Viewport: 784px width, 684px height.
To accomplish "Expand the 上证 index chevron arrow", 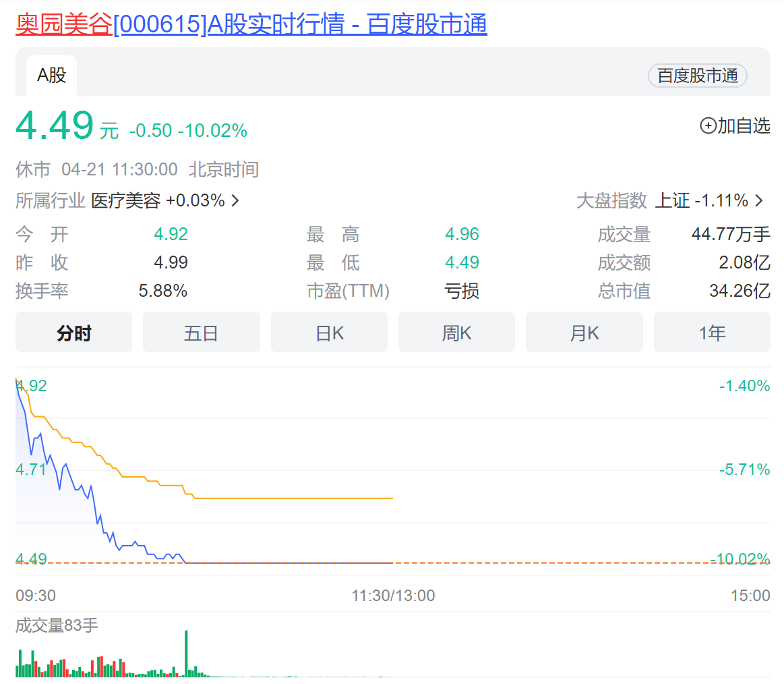I will [x=759, y=200].
